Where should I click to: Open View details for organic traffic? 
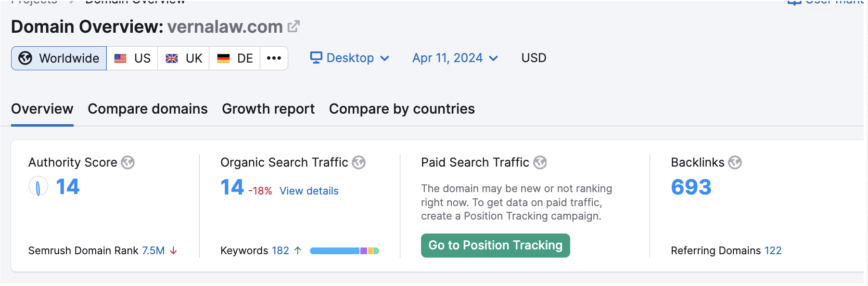pos(309,191)
